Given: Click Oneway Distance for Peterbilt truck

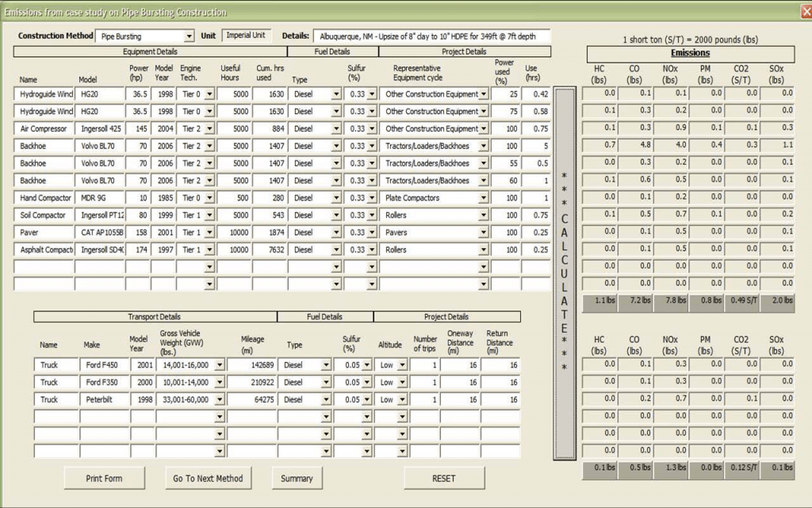Looking at the screenshot, I should (460, 400).
